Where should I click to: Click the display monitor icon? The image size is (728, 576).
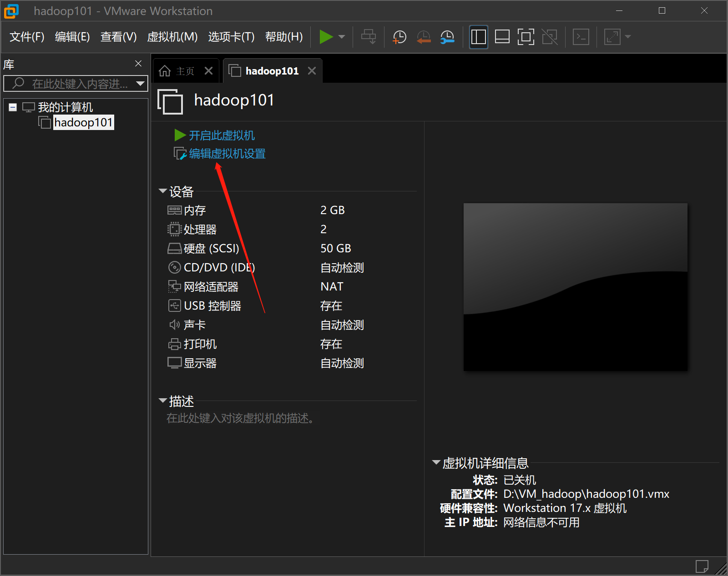[x=175, y=363]
